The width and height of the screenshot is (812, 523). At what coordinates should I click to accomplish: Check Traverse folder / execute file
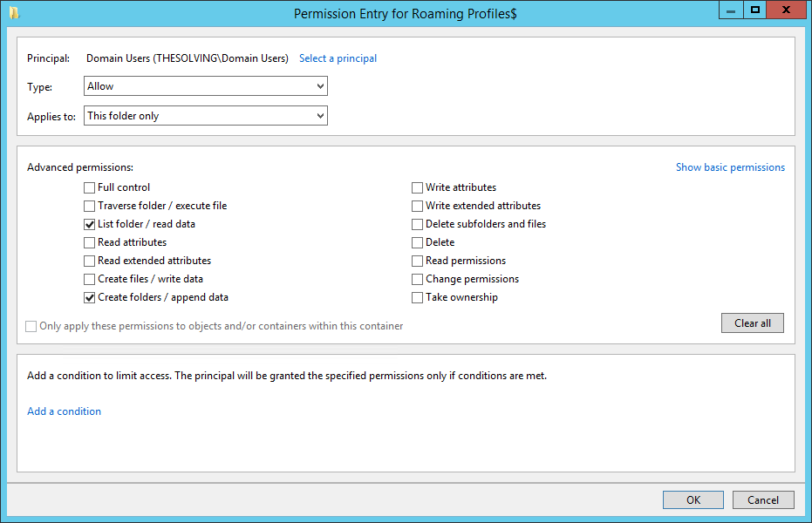[90, 206]
